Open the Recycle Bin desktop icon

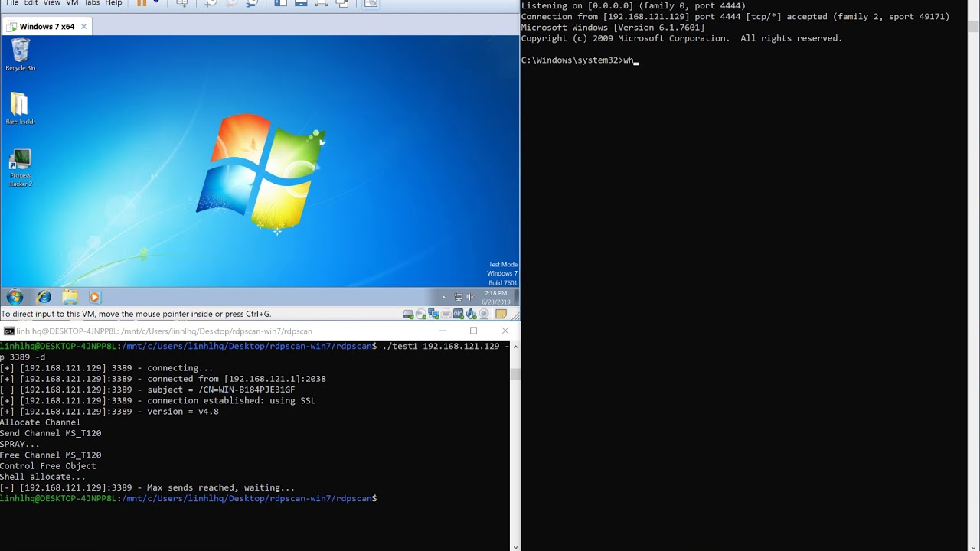coord(20,55)
